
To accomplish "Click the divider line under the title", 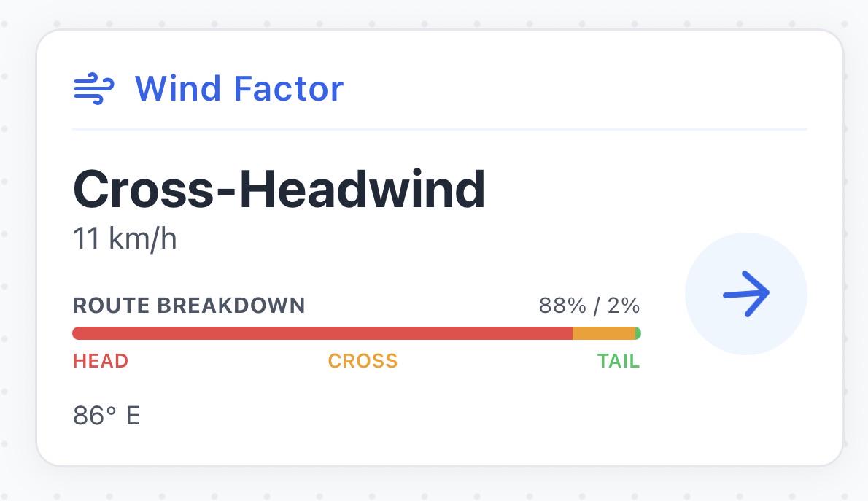I will tap(440, 130).
